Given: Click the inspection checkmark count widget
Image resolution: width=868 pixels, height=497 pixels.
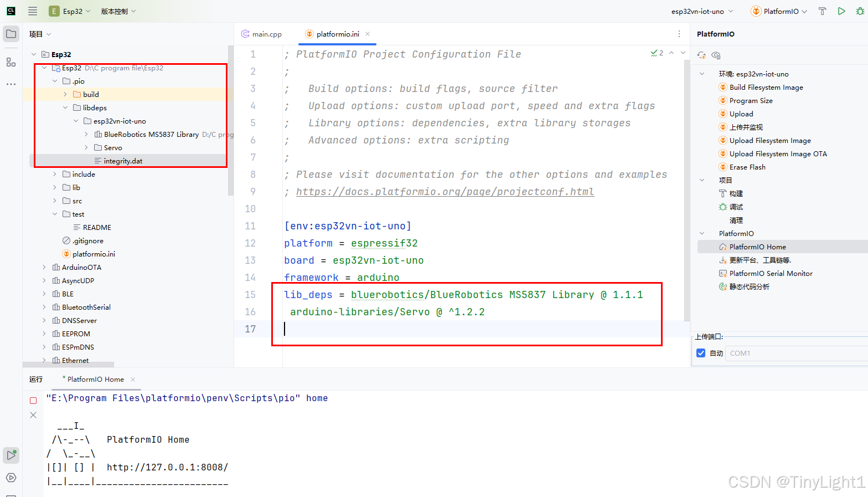Looking at the screenshot, I should coord(657,53).
